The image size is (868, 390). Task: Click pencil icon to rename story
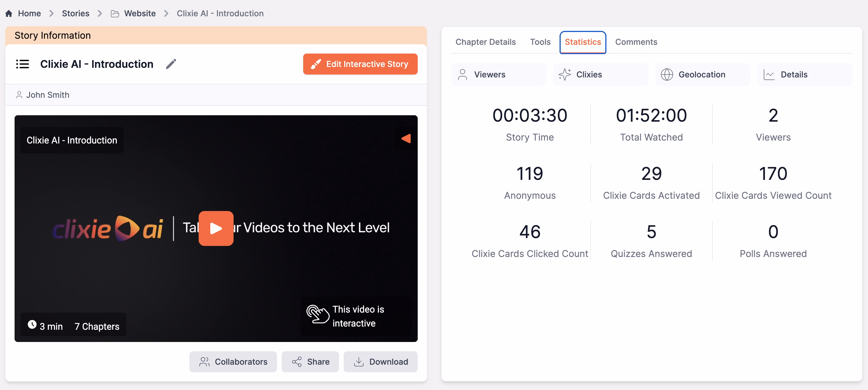point(171,64)
